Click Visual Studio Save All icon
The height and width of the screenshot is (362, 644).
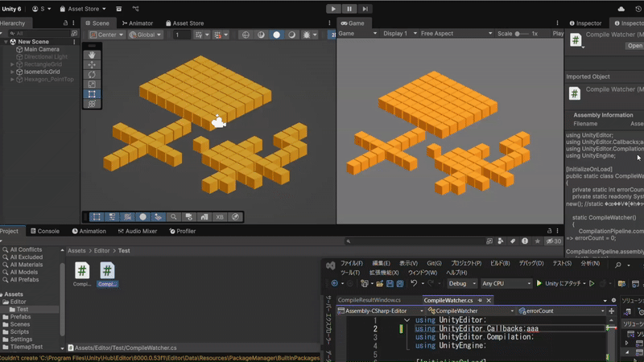click(399, 284)
